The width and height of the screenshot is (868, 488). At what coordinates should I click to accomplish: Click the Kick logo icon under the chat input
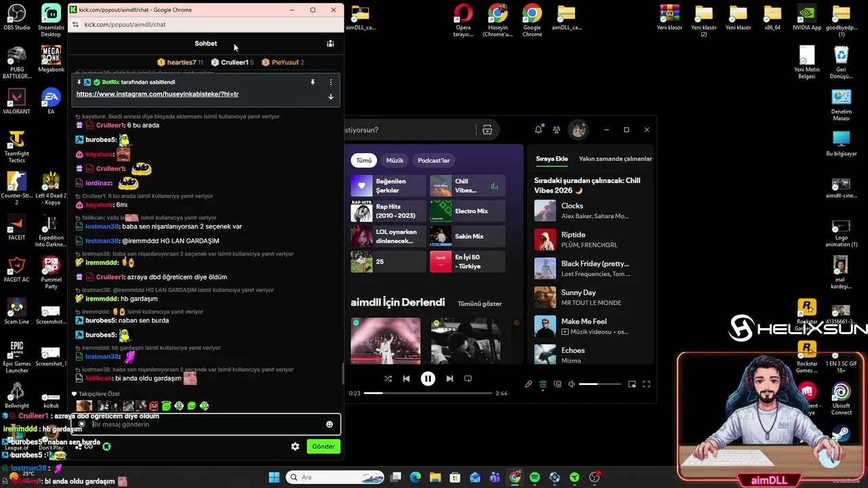(x=106, y=446)
